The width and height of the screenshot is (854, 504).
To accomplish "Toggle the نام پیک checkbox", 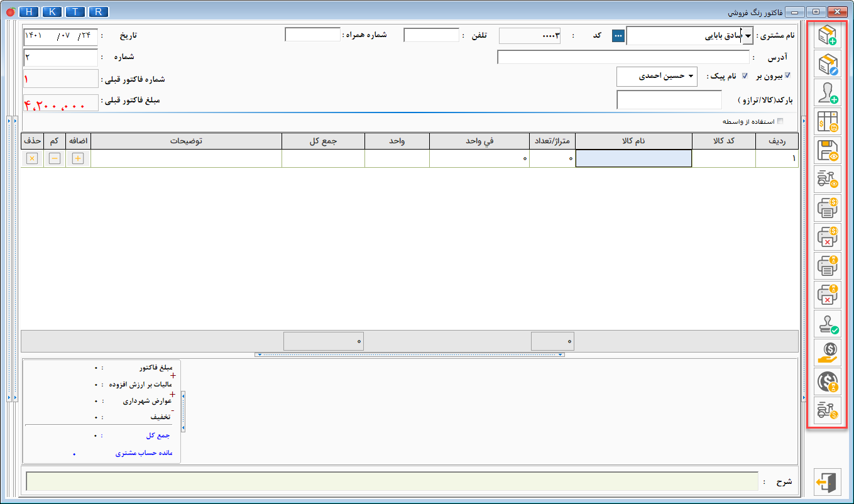I will (x=745, y=76).
